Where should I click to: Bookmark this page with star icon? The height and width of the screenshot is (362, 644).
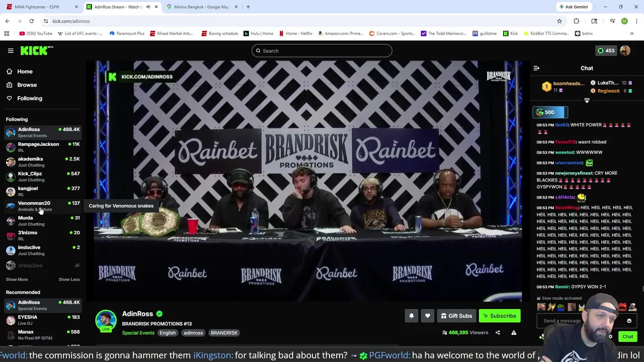tap(559, 21)
